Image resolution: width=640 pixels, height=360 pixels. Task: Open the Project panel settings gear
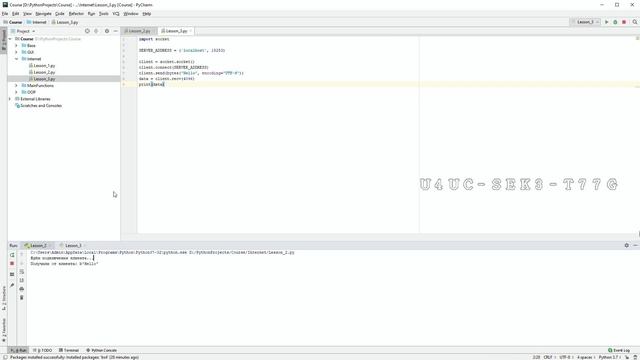(x=107, y=31)
